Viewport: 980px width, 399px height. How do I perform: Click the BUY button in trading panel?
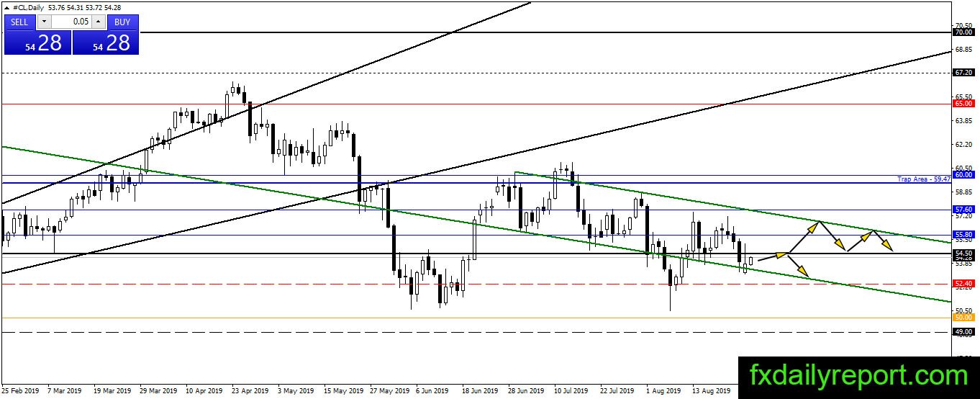pos(122,22)
